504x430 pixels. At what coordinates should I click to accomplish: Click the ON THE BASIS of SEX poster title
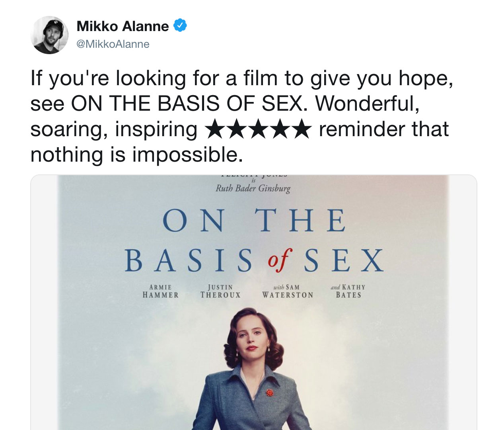[x=254, y=240]
